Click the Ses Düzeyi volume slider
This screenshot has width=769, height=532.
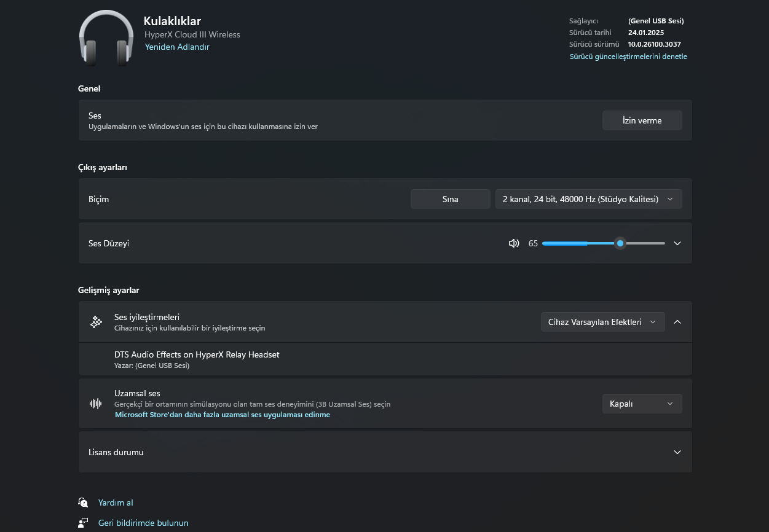tap(603, 243)
